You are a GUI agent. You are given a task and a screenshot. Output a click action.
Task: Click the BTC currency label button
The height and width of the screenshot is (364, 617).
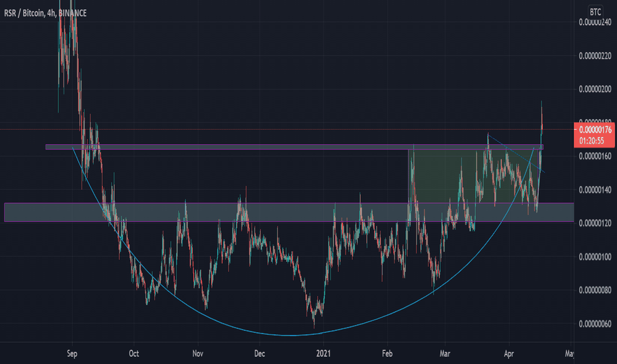click(595, 12)
